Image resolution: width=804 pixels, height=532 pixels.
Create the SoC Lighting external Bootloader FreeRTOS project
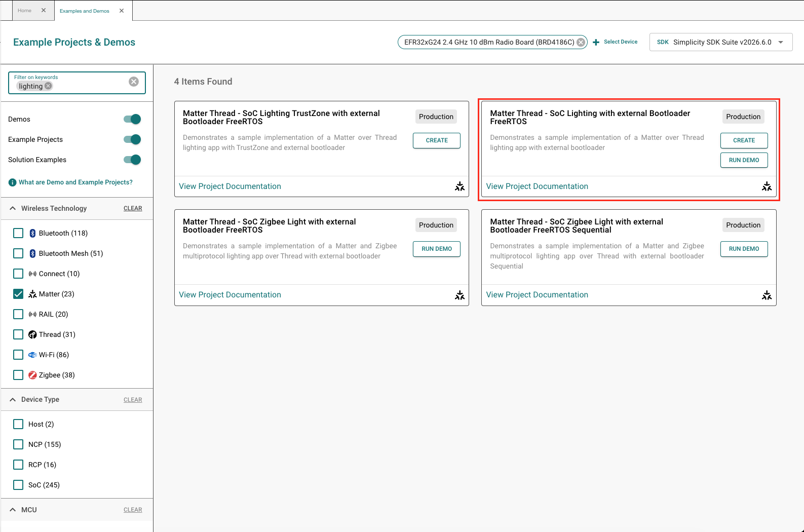click(744, 140)
